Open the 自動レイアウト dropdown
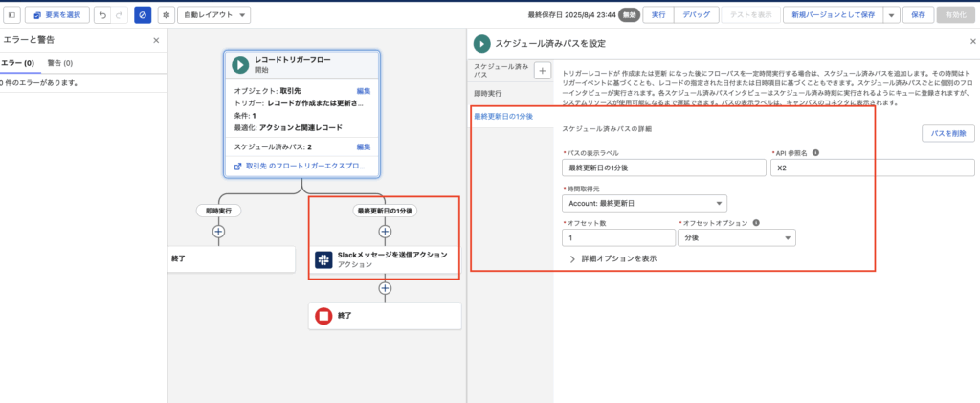The width and height of the screenshot is (980, 403). coord(213,15)
